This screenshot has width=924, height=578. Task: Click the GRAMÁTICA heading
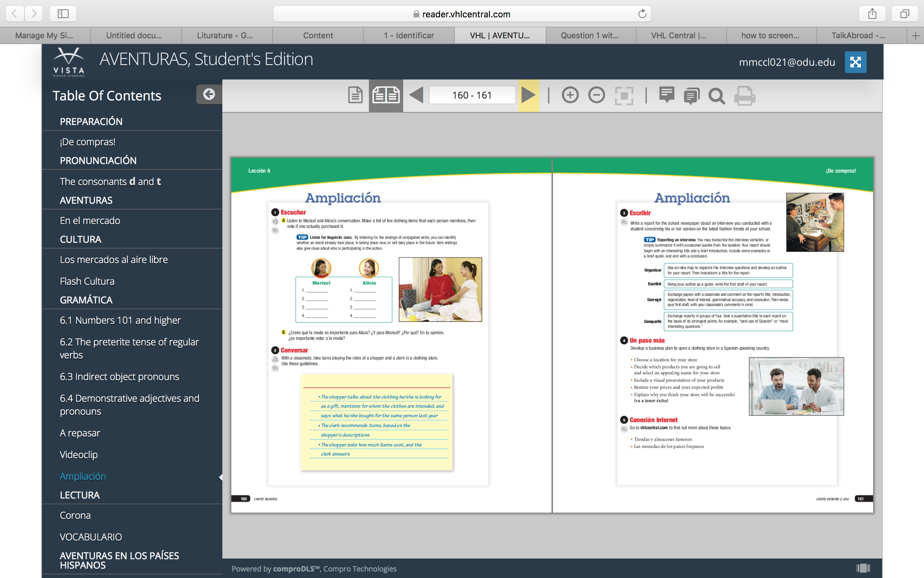tap(86, 300)
